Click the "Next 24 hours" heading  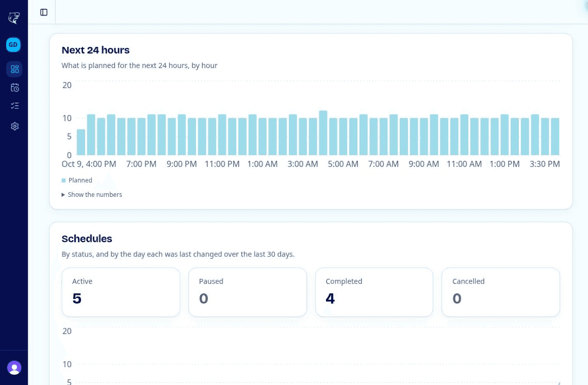95,50
